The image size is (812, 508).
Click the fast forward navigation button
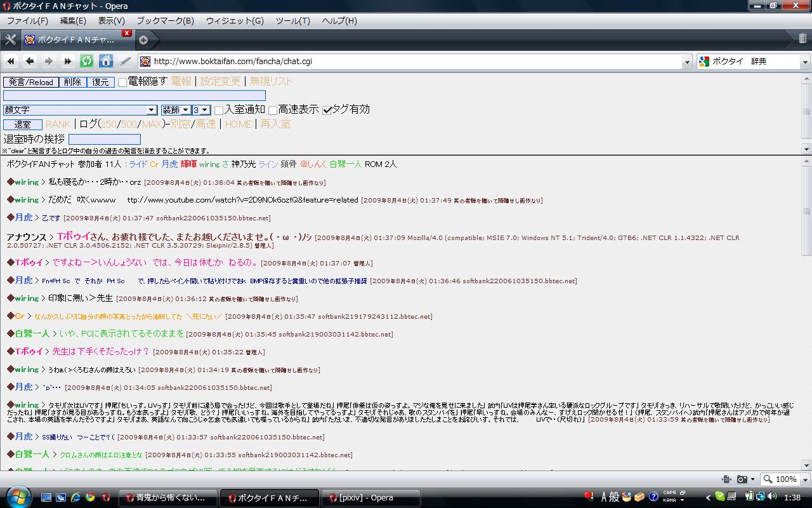pyautogui.click(x=68, y=62)
